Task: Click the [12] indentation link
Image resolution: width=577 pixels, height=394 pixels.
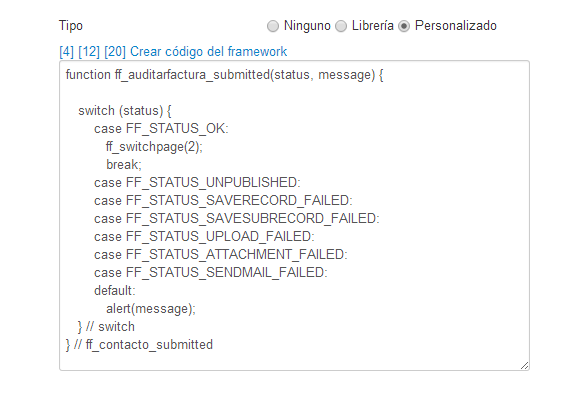Action: 89,52
